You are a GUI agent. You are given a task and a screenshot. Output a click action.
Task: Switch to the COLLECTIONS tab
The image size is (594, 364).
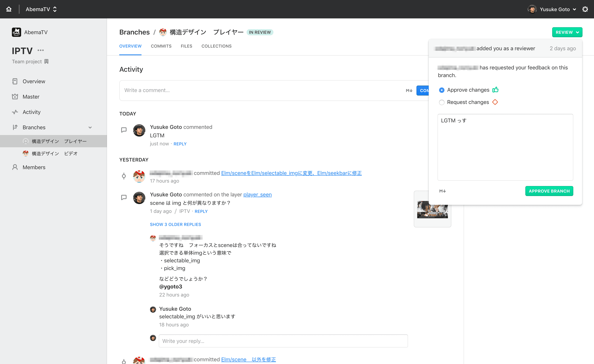(x=216, y=46)
